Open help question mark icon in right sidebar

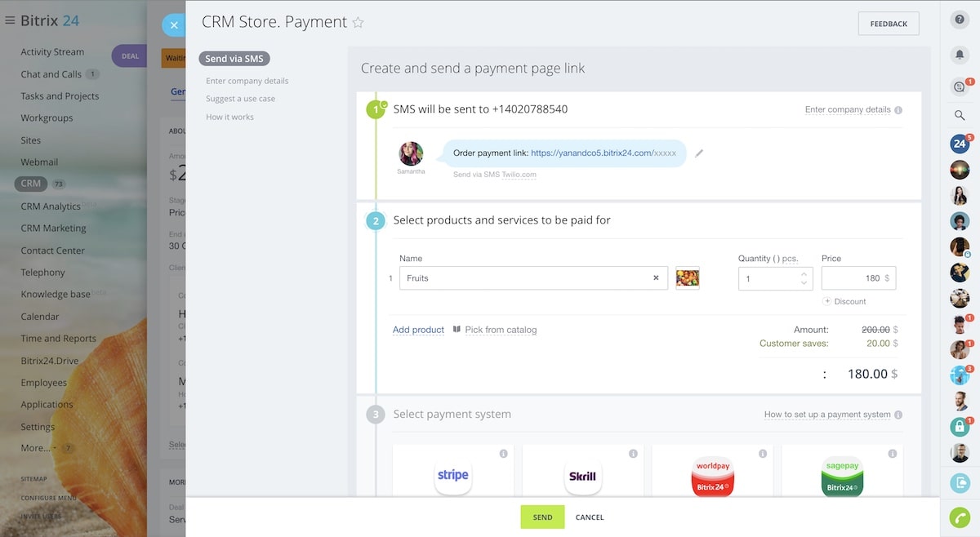(960, 20)
